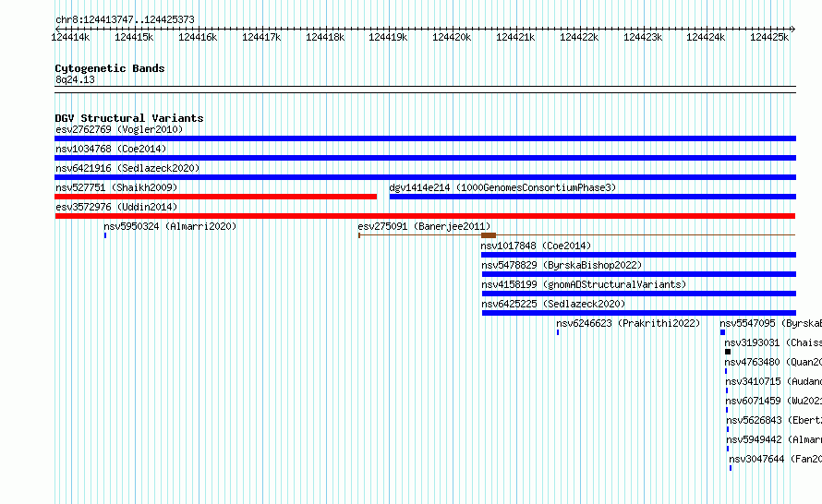The image size is (822, 504).
Task: Click the esv2762769 (Vogler2010) variant label
Action: coord(119,129)
